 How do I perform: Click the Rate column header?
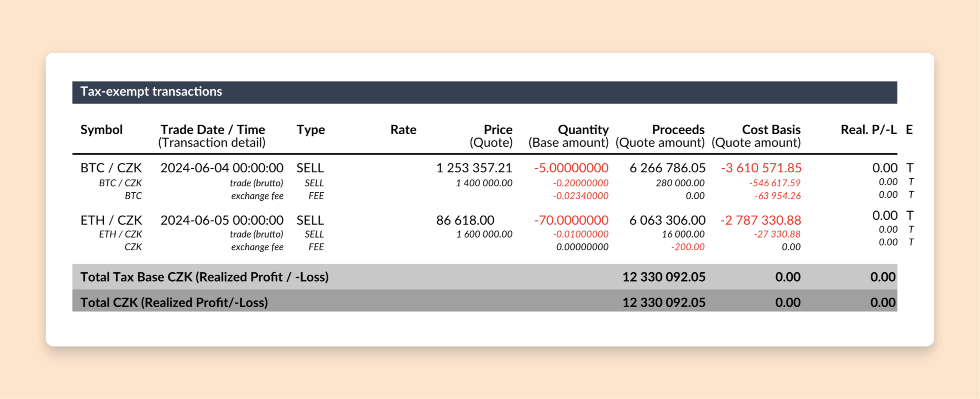(403, 130)
